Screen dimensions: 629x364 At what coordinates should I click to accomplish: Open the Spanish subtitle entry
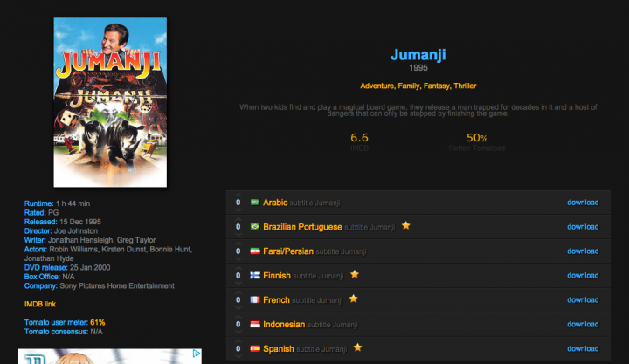pyautogui.click(x=305, y=349)
